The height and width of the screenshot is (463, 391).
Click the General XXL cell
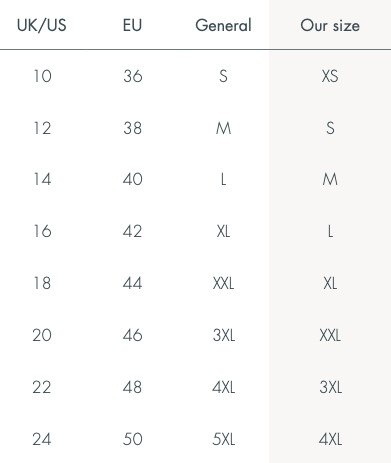[x=223, y=283]
